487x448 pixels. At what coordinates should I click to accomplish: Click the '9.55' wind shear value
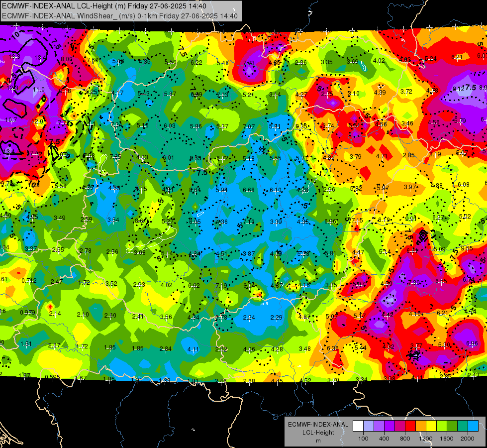[467, 248]
